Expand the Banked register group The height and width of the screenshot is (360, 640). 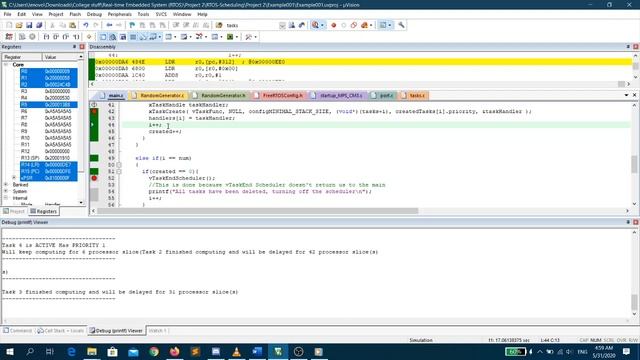(x=6, y=184)
